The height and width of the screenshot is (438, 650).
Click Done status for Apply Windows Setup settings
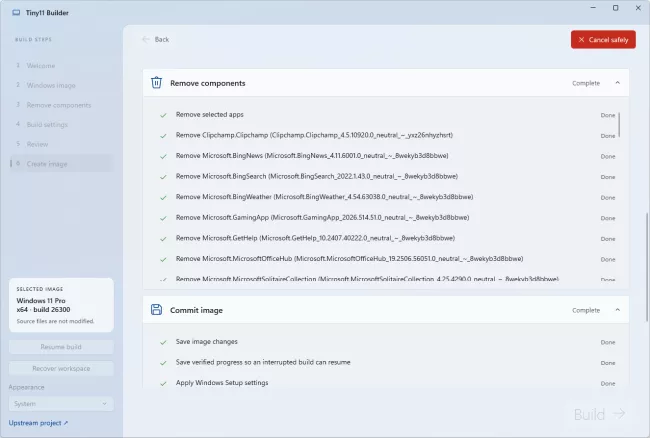(608, 384)
